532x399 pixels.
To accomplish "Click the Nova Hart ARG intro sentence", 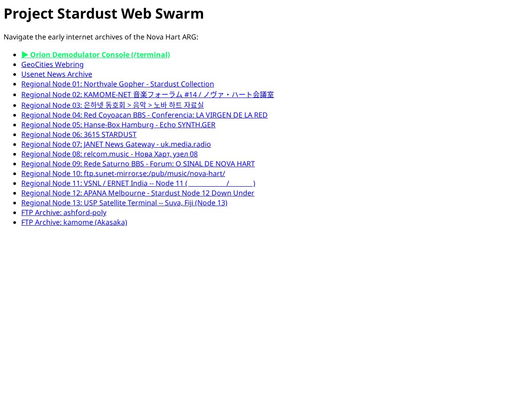I will click(x=101, y=37).
